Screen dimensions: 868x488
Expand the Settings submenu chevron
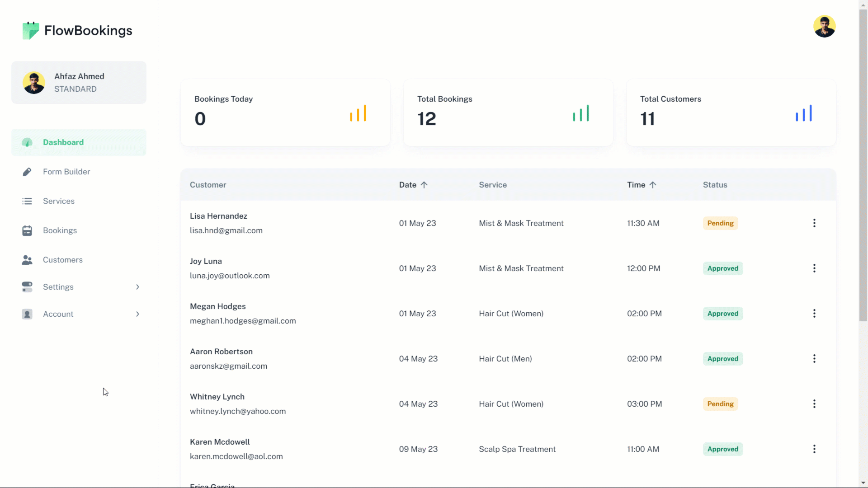pyautogui.click(x=137, y=287)
